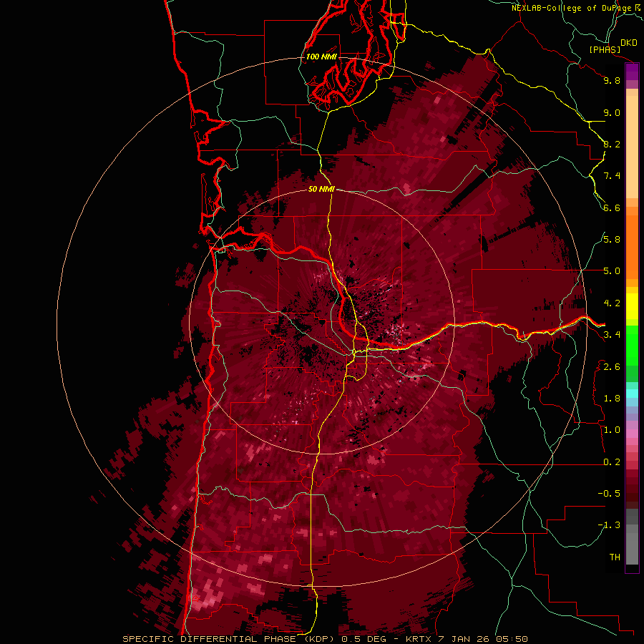Click the 7.4 value on color scale
This screenshot has height=644, width=644.
click(x=612, y=176)
